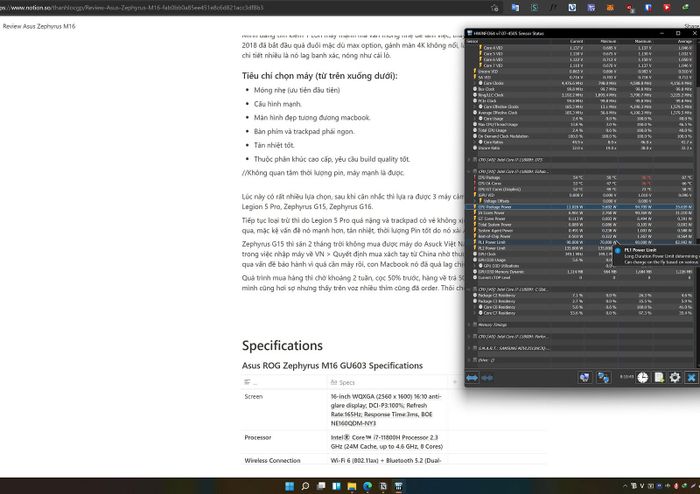Image resolution: width=700 pixels, height=494 pixels.
Task: Expand Core Clocks sub-rows
Action: point(475,83)
